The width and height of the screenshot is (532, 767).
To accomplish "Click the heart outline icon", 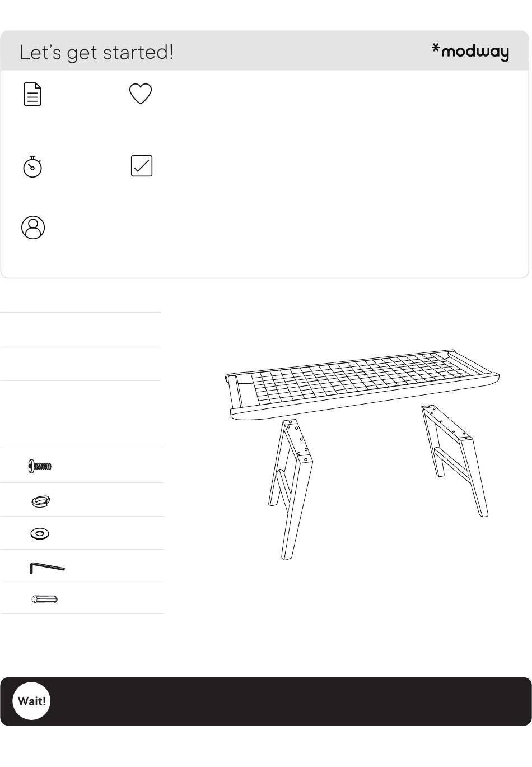I will click(x=141, y=94).
